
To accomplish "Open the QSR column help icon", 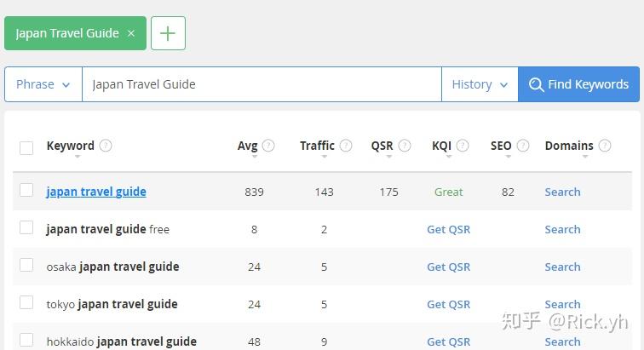I will coord(405,146).
